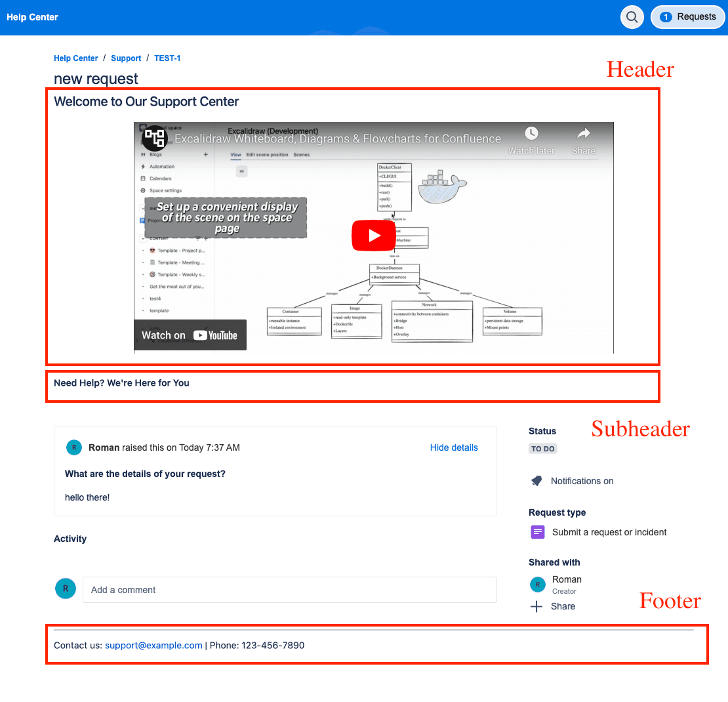Click the Activity heading
728x702 pixels.
[70, 539]
